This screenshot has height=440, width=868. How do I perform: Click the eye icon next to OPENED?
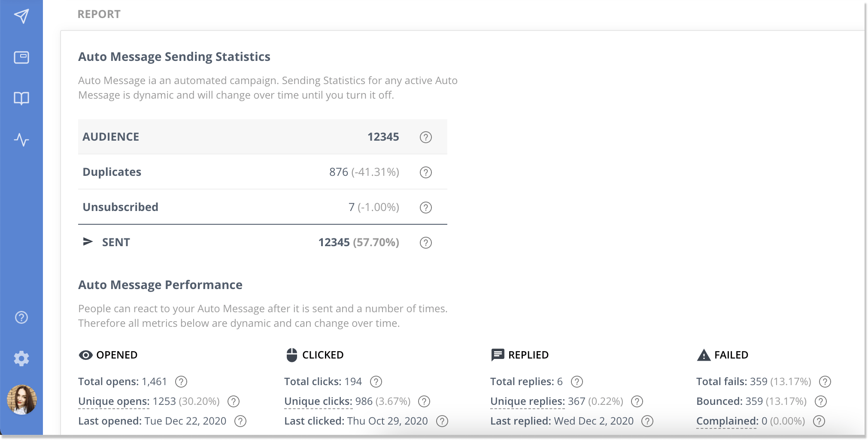pyautogui.click(x=86, y=355)
